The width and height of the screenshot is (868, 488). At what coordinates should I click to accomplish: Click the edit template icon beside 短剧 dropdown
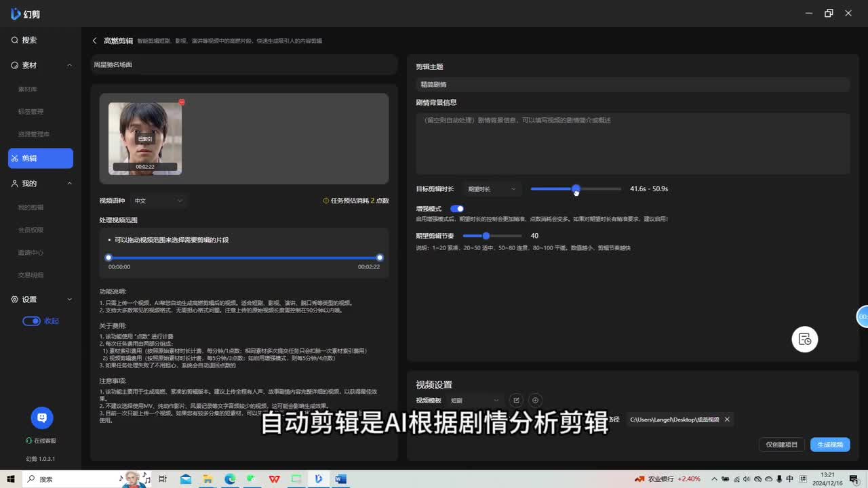[x=516, y=401]
